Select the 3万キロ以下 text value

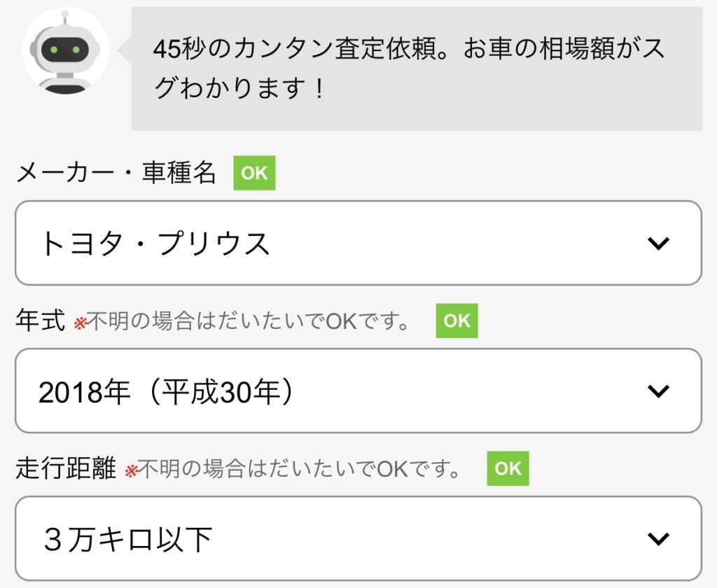pos(127,539)
